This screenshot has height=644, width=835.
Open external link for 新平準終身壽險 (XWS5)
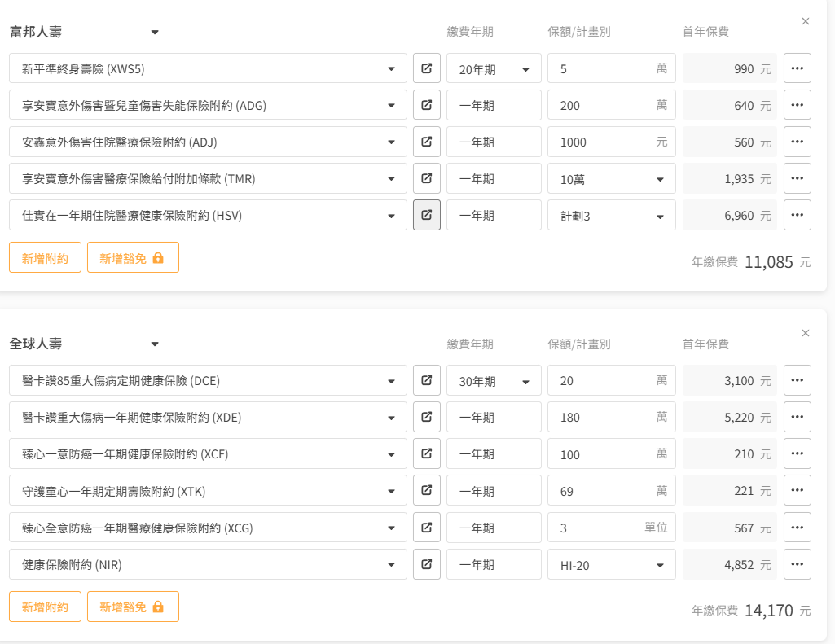pyautogui.click(x=426, y=68)
